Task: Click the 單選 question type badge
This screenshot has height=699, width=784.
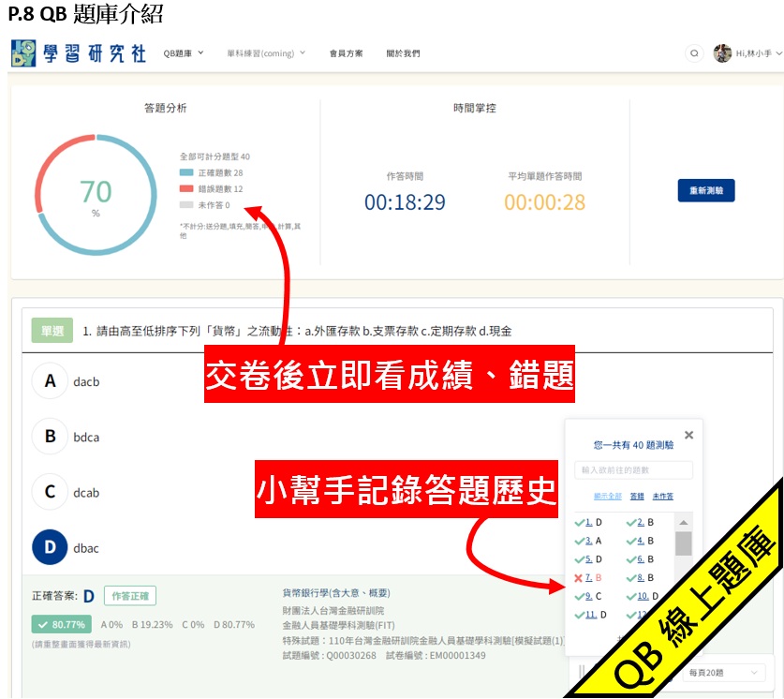Action: click(x=52, y=331)
